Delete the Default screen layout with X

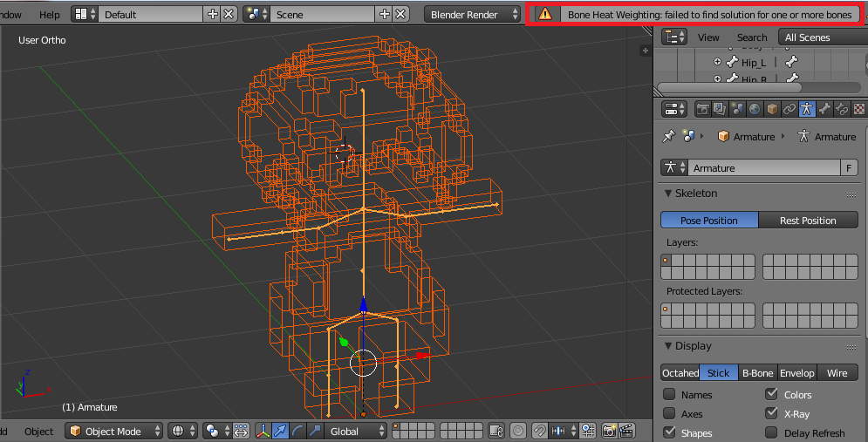pyautogui.click(x=229, y=14)
